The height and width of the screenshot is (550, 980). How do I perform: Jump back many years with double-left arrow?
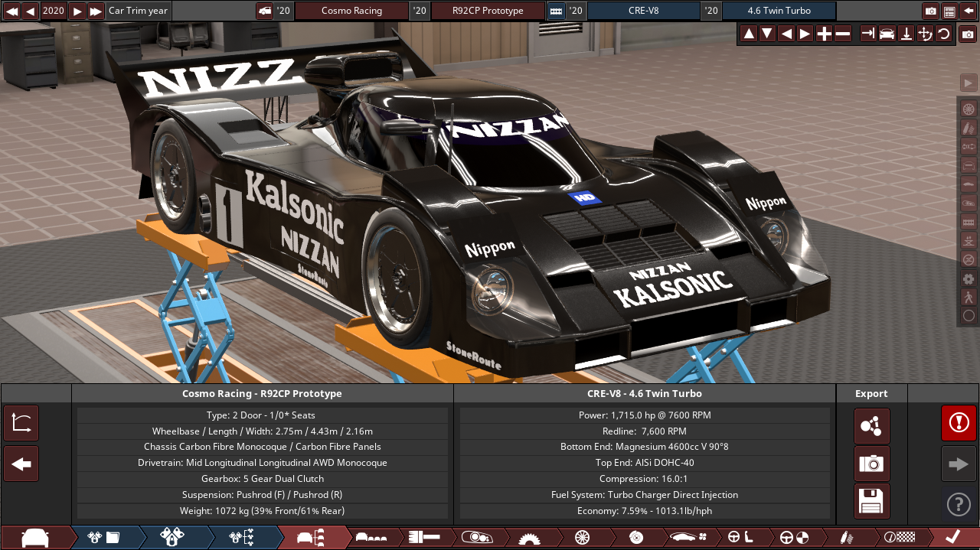(11, 11)
